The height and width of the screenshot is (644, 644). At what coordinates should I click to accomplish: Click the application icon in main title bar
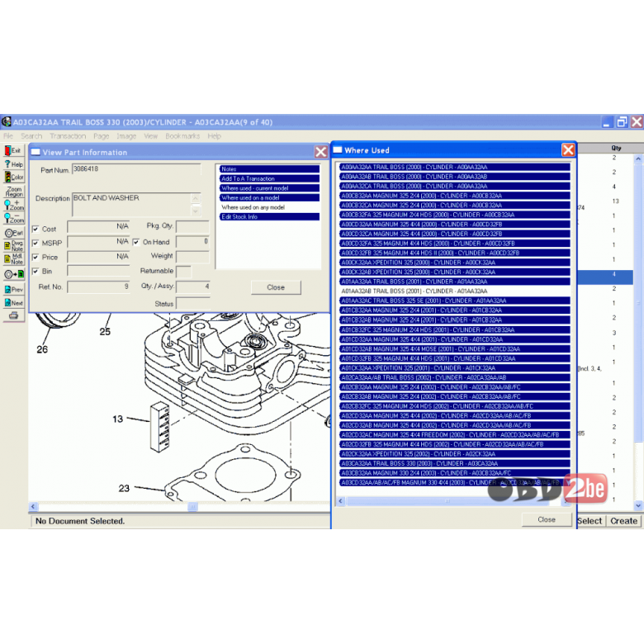point(6,122)
